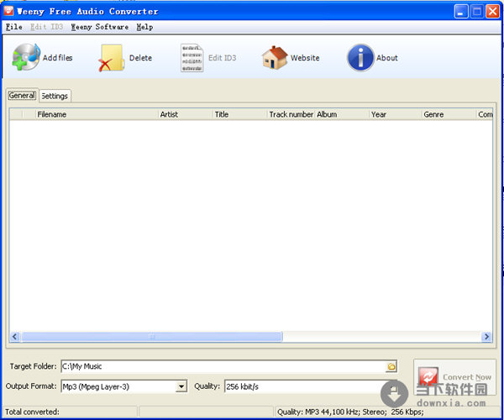Viewport: 504px width, 420px height.
Task: Sort by Artist column header
Action: (186, 114)
